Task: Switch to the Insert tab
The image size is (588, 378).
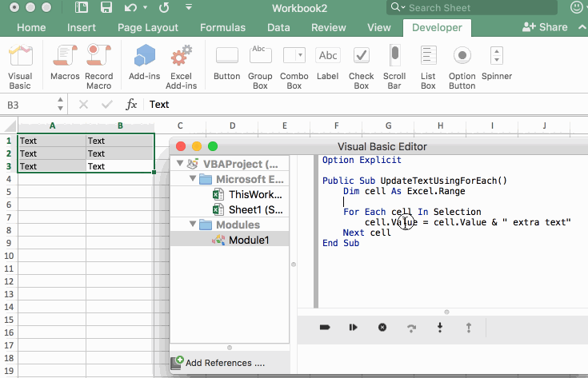Action: (x=82, y=27)
